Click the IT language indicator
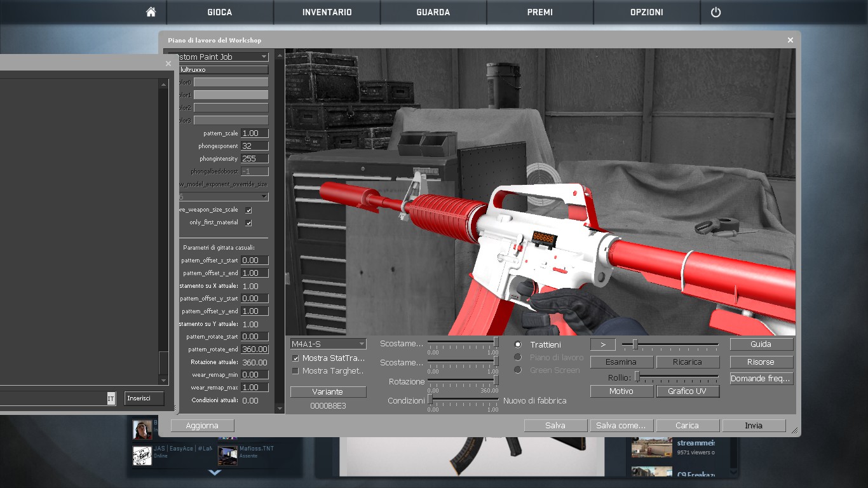The image size is (868, 488). 111,398
